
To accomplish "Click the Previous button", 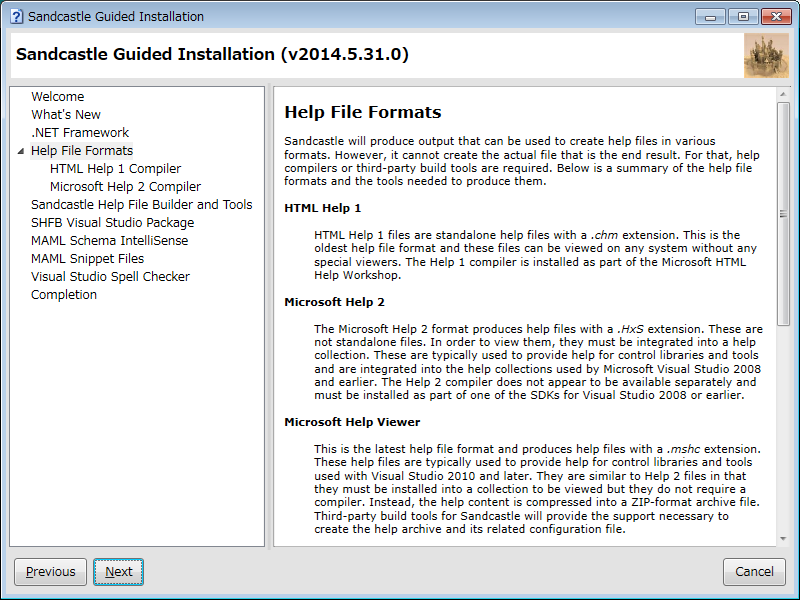I will 51,572.
